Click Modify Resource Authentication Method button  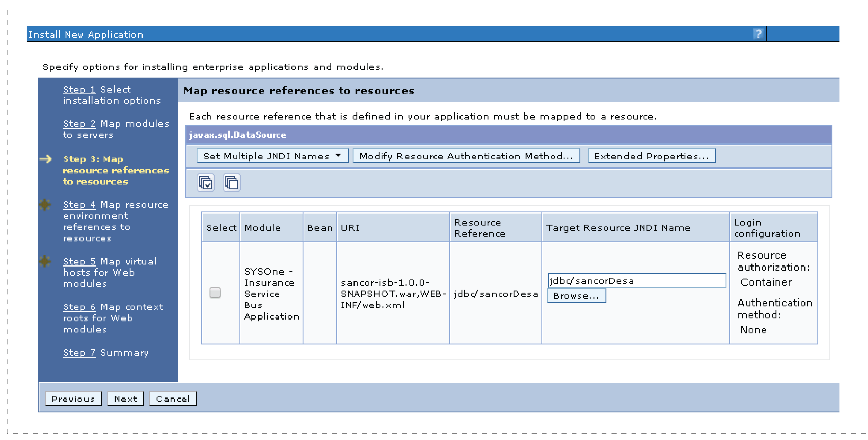466,156
